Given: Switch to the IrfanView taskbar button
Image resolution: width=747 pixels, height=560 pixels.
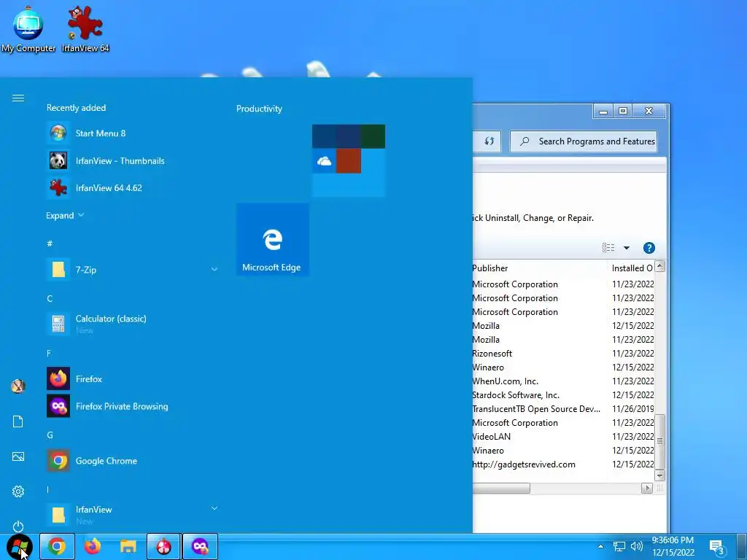Looking at the screenshot, I should tap(164, 546).
